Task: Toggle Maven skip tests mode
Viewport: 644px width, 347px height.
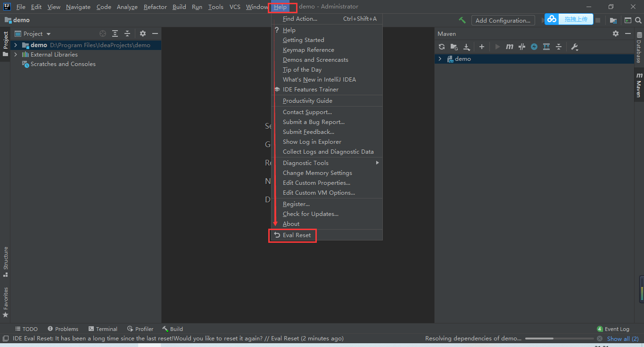Action: coord(522,47)
